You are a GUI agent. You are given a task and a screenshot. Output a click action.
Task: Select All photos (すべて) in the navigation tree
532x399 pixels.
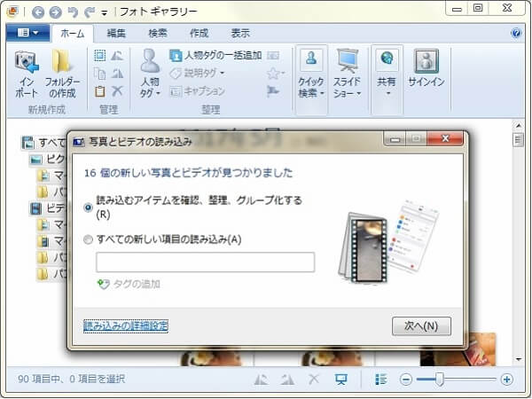click(x=44, y=143)
